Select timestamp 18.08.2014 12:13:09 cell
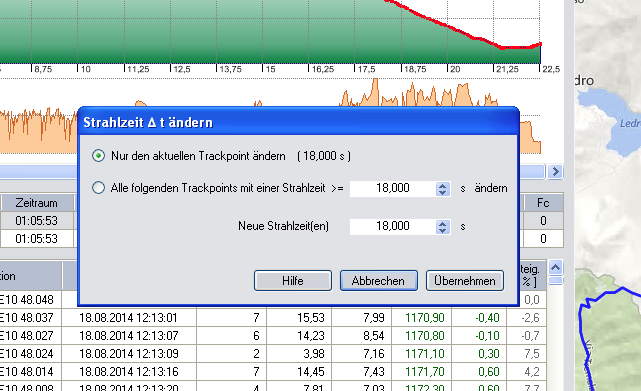Screen dimensions: 641x391 [129, 354]
